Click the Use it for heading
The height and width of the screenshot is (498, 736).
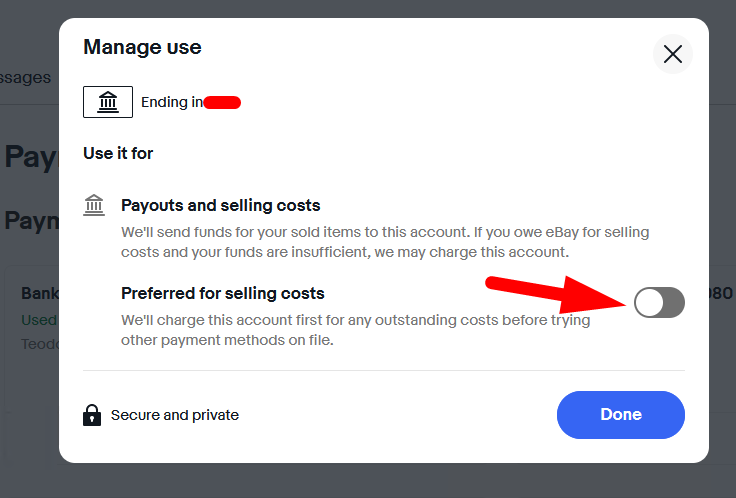tap(118, 153)
